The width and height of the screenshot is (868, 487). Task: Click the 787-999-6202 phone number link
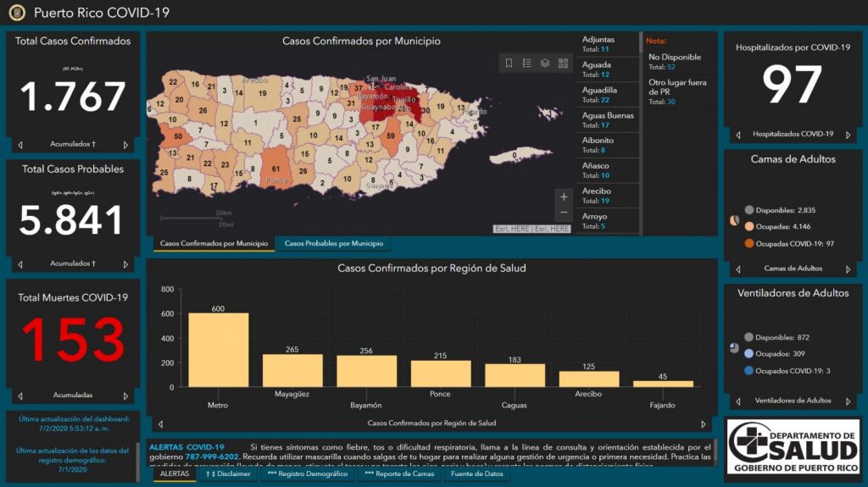[211, 457]
